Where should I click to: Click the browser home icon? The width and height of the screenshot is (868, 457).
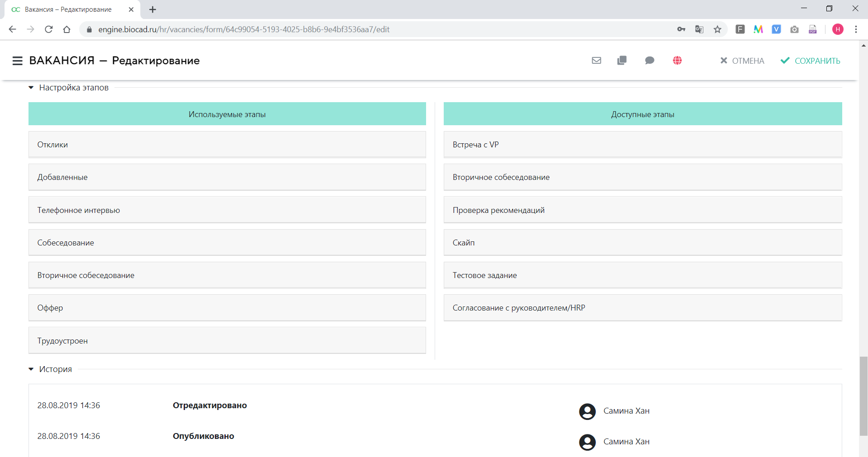pos(66,29)
